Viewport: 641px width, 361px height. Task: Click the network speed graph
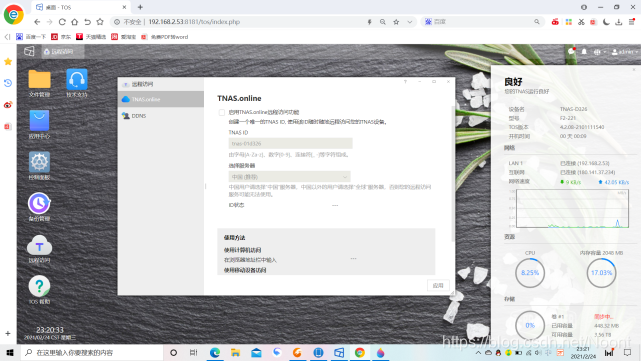coord(572,209)
